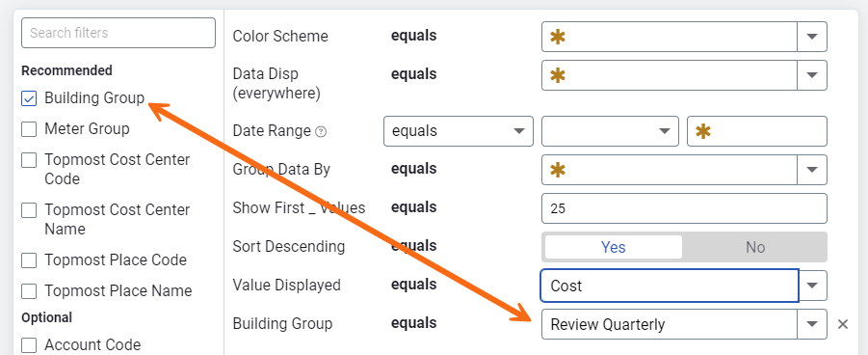Expand the Data Disp dropdown arrow
Image resolution: width=868 pixels, height=355 pixels.
[x=812, y=75]
